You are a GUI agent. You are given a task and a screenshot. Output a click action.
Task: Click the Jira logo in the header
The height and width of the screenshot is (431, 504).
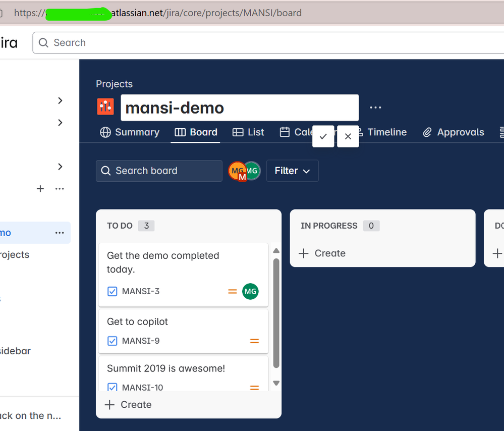tap(9, 43)
